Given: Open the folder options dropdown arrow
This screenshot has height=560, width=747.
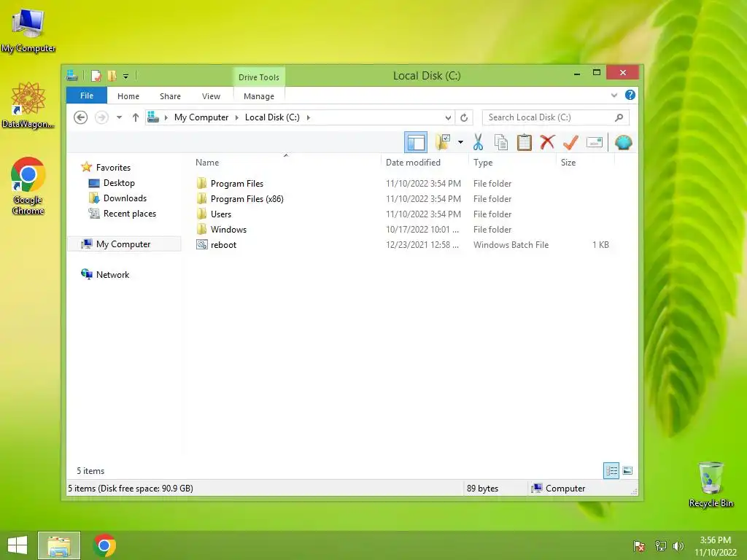Looking at the screenshot, I should point(460,142).
